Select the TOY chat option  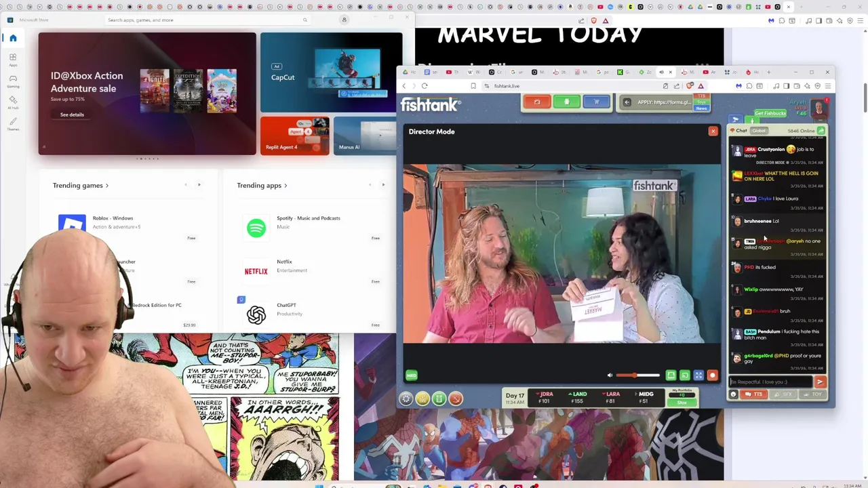812,394
